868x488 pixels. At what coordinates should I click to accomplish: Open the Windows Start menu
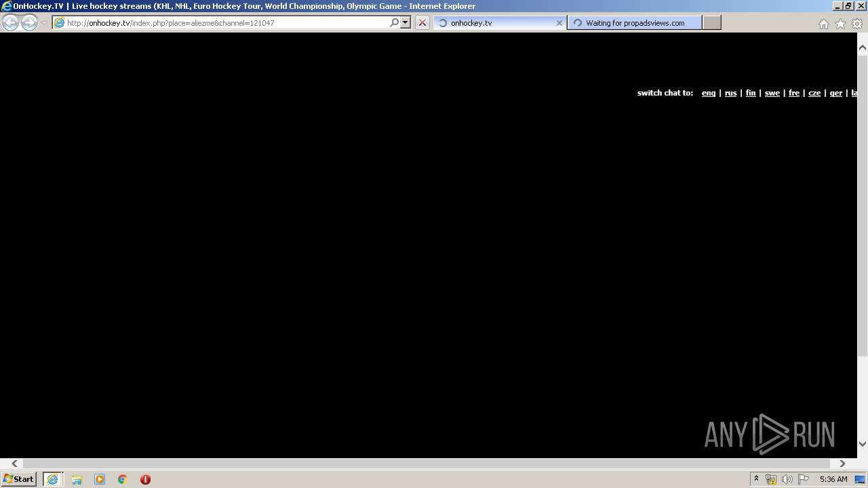click(18, 479)
